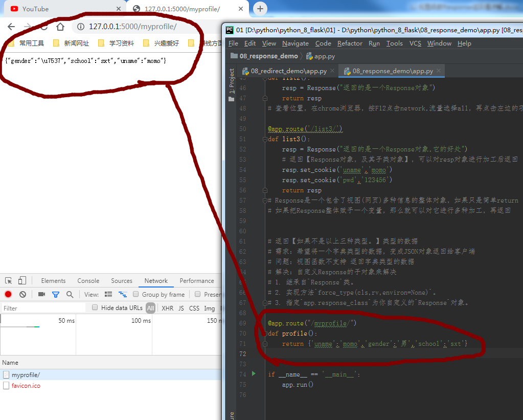Open PyCharm Refactor menu

(x=350, y=43)
